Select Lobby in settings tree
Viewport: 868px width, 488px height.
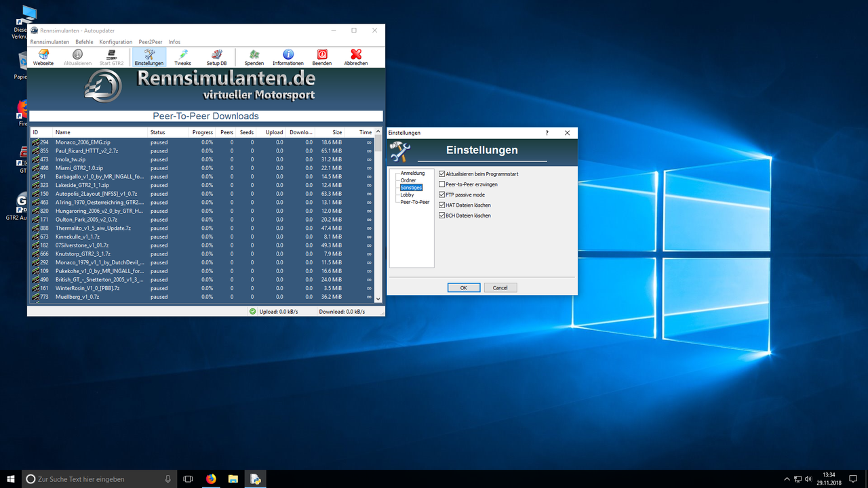[x=407, y=195]
